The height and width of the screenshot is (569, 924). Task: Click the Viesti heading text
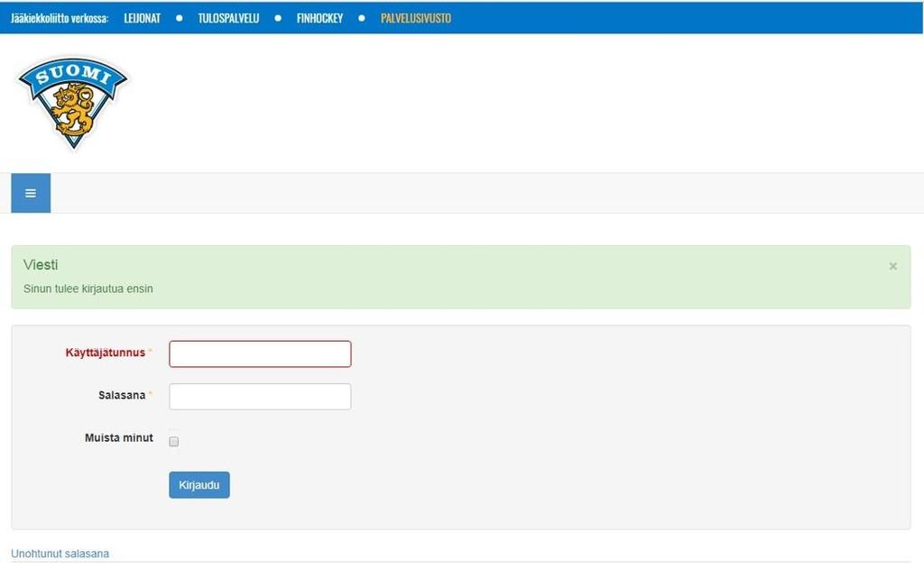pyautogui.click(x=41, y=264)
